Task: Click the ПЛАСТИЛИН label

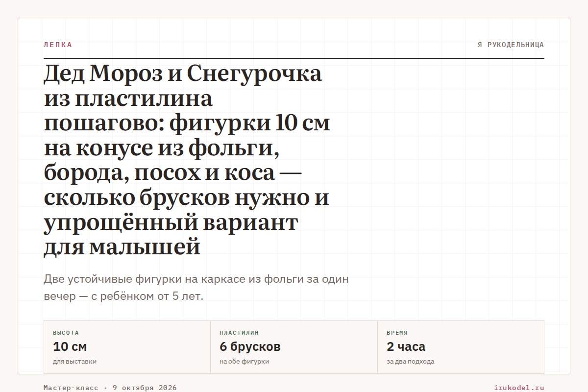Action: click(239, 333)
